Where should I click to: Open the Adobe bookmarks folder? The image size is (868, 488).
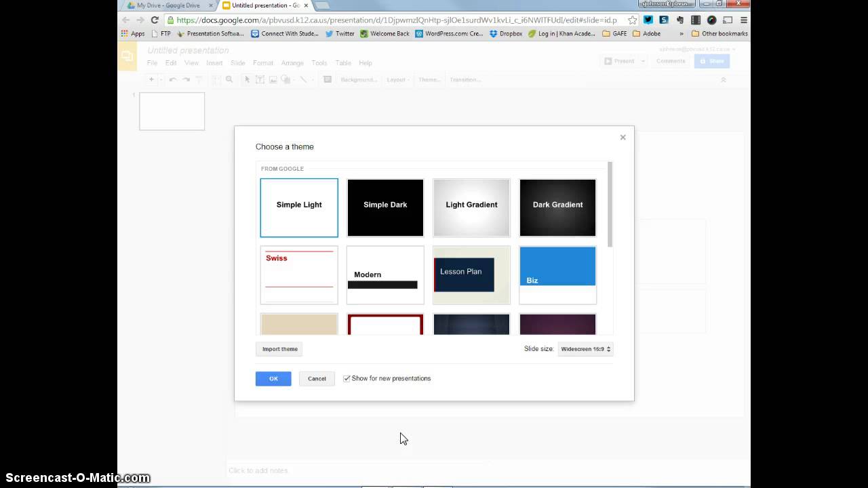[646, 33]
